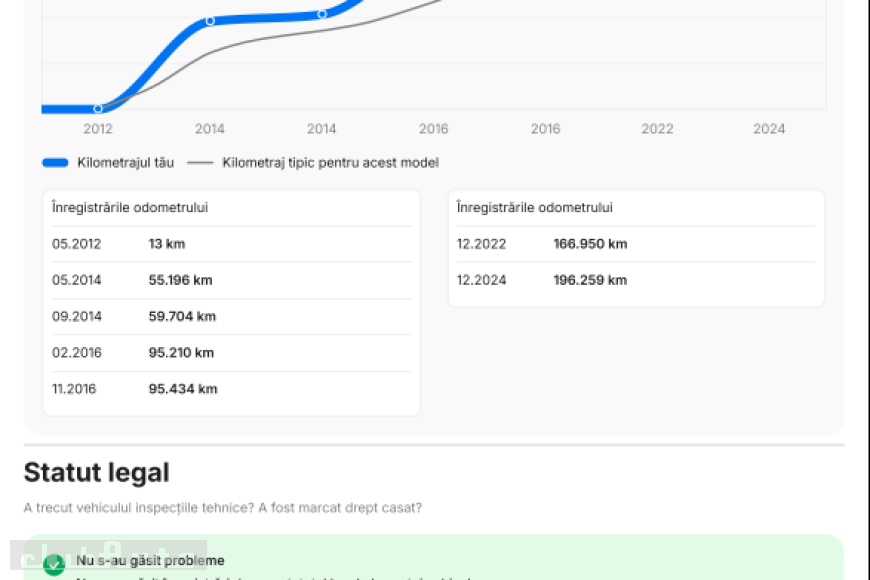The image size is (870, 580).
Task: Click left Înregistrările odometrului table header
Action: [130, 207]
